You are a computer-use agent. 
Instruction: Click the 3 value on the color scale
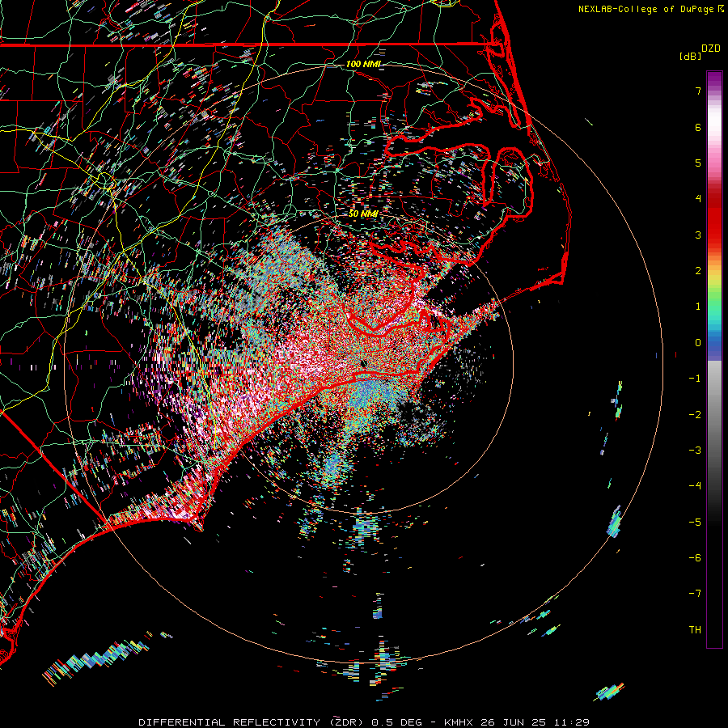tap(698, 235)
